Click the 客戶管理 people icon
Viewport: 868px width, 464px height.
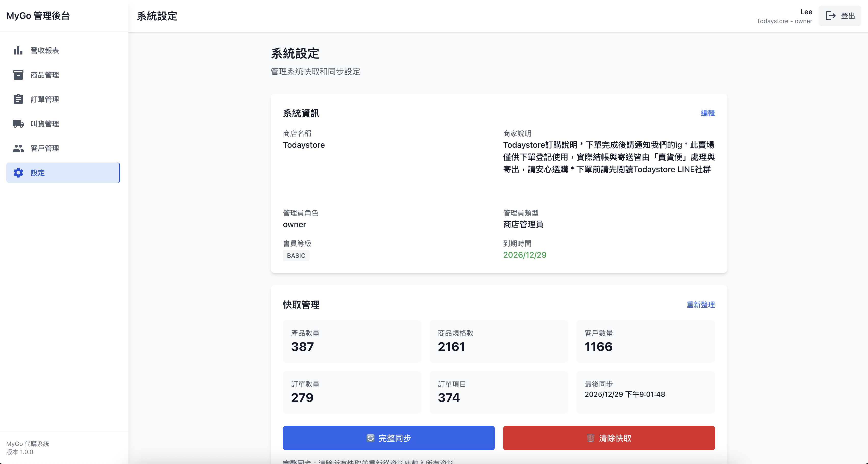pos(18,148)
